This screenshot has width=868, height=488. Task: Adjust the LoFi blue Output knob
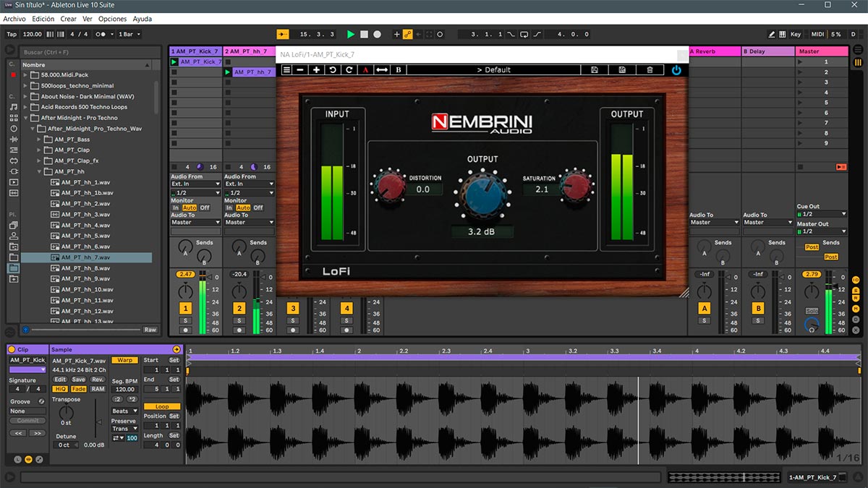point(482,194)
